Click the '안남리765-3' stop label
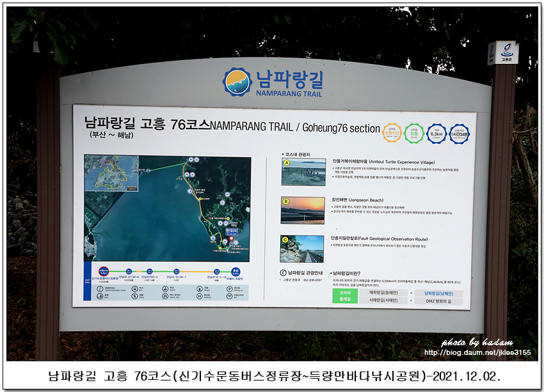The image size is (544, 392). pyautogui.click(x=150, y=277)
